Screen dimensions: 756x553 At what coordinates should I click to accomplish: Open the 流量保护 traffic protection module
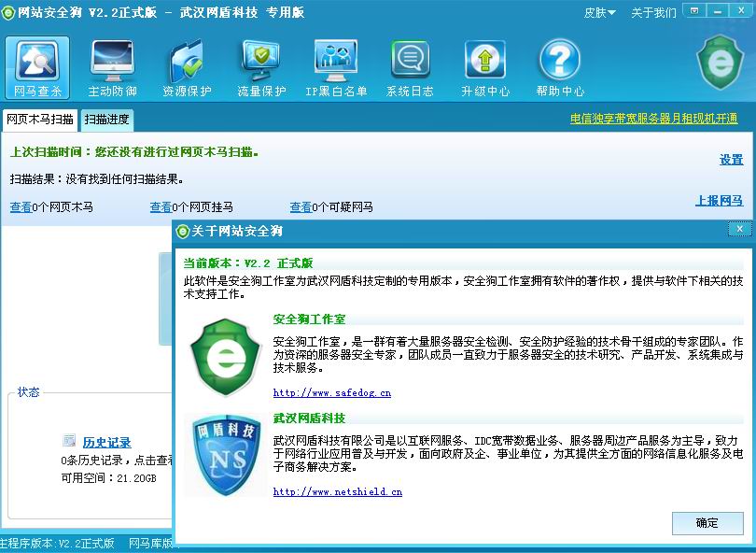(261, 67)
